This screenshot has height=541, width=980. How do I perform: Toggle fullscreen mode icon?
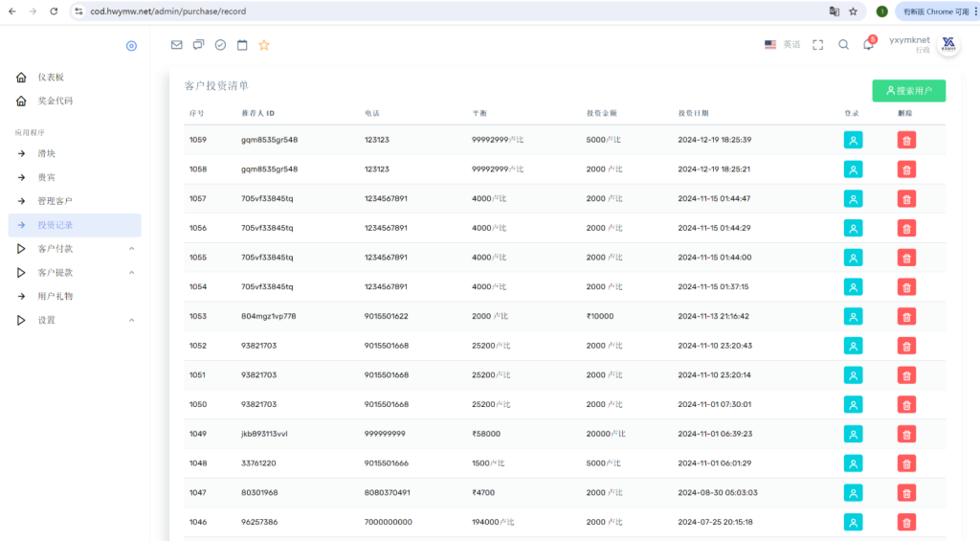pos(818,45)
